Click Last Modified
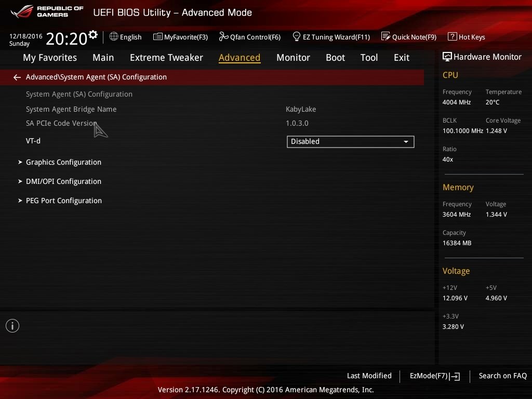 [x=369, y=376]
